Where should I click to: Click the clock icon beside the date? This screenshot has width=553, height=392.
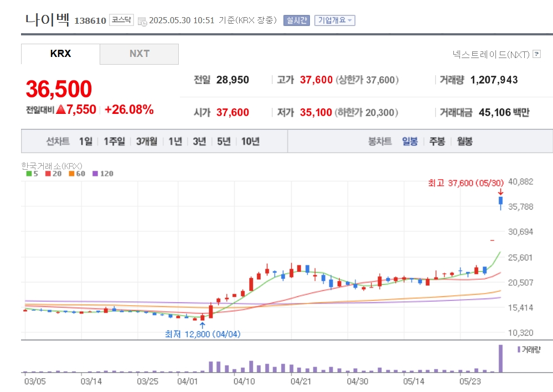click(142, 21)
